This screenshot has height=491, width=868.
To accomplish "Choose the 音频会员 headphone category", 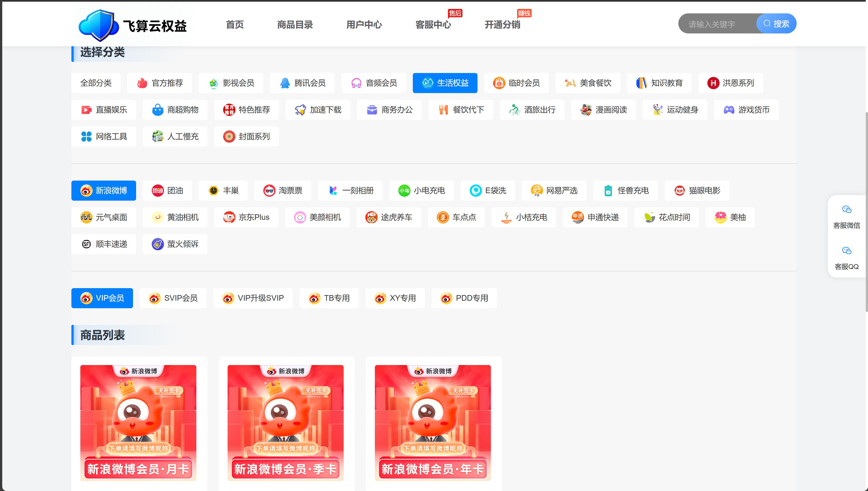I will coord(373,83).
